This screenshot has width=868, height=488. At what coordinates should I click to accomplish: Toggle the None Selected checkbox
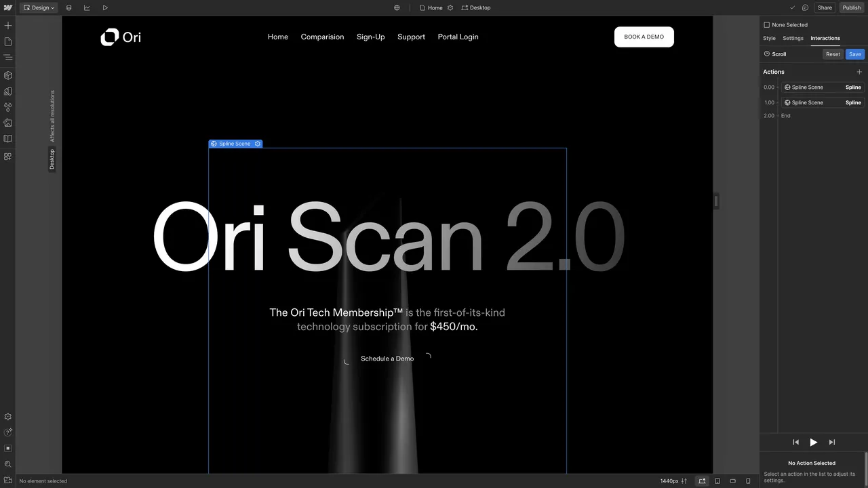point(767,24)
